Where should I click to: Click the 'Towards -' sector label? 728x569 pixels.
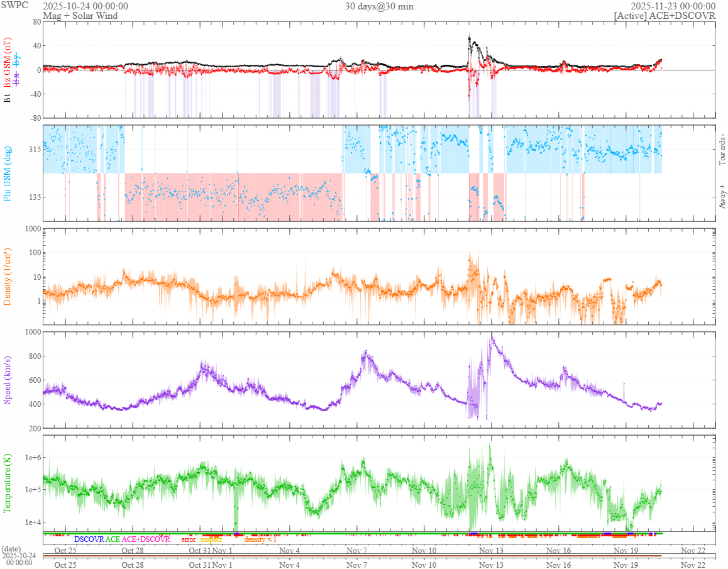click(722, 150)
